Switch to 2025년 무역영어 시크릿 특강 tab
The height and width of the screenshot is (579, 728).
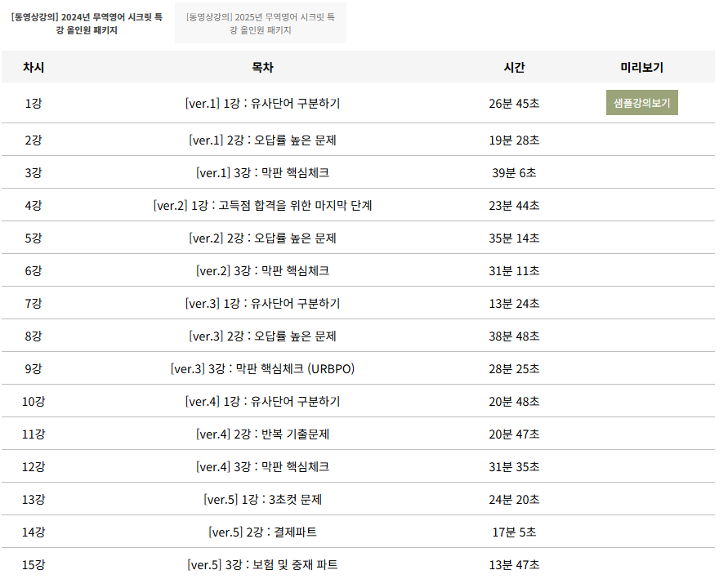[x=260, y=23]
